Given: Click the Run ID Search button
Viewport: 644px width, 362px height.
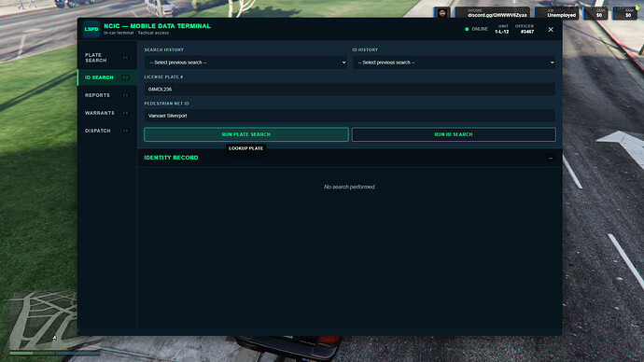Looking at the screenshot, I should tap(454, 134).
